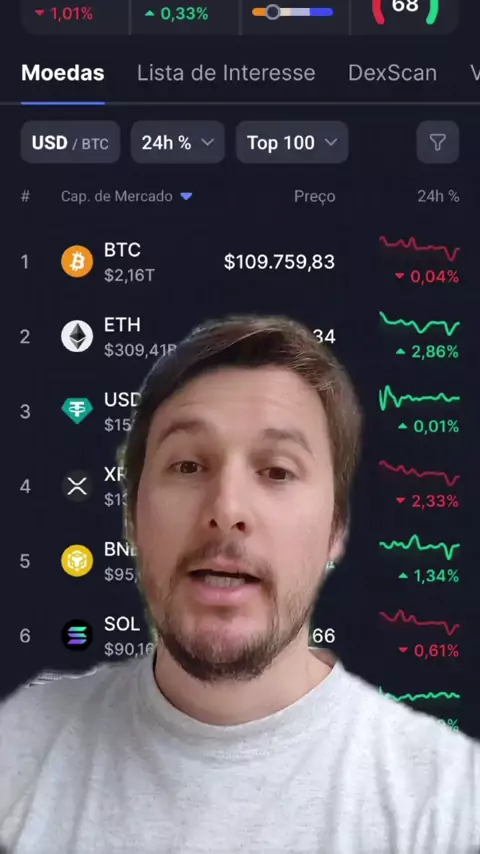Open the DexScan tab
The height and width of the screenshot is (854, 480).
[392, 73]
